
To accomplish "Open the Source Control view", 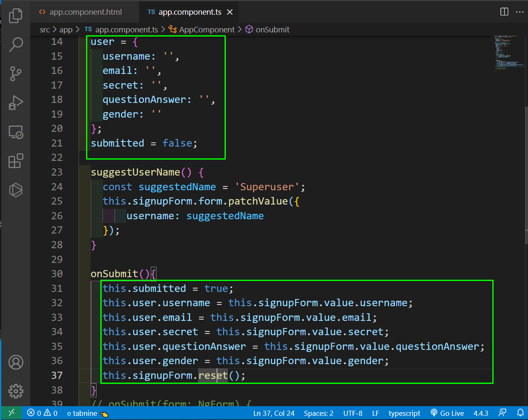I will [16, 73].
